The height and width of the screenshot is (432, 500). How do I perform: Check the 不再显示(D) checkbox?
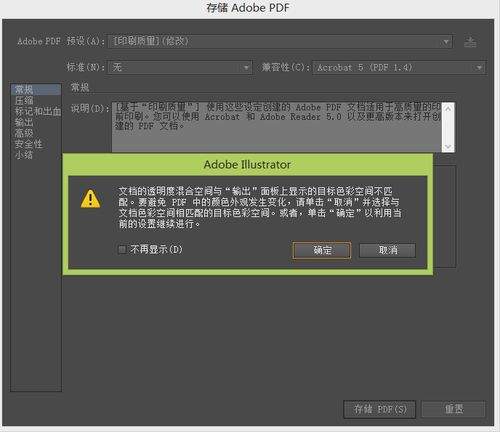(122, 249)
